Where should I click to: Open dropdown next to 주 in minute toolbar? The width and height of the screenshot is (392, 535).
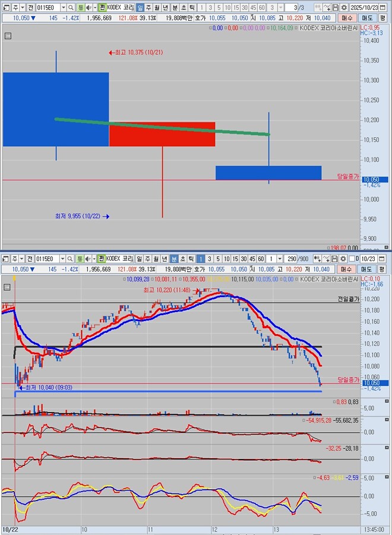[22, 259]
